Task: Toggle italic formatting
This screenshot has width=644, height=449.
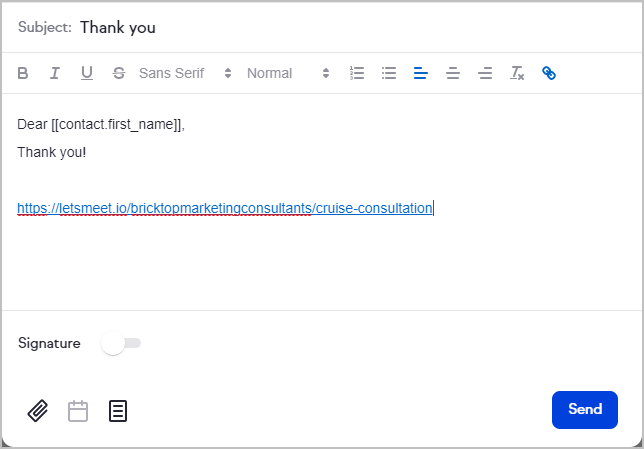Action: click(x=55, y=73)
